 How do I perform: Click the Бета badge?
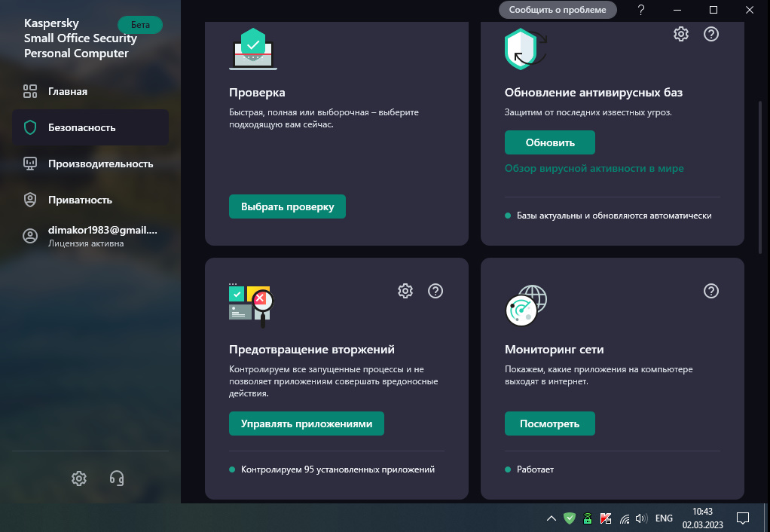140,25
